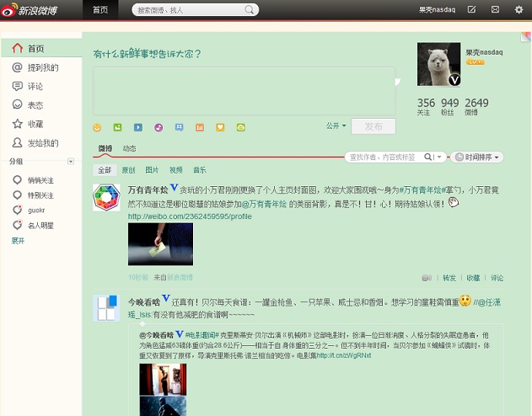Click the blue video insert icon

[138, 127]
